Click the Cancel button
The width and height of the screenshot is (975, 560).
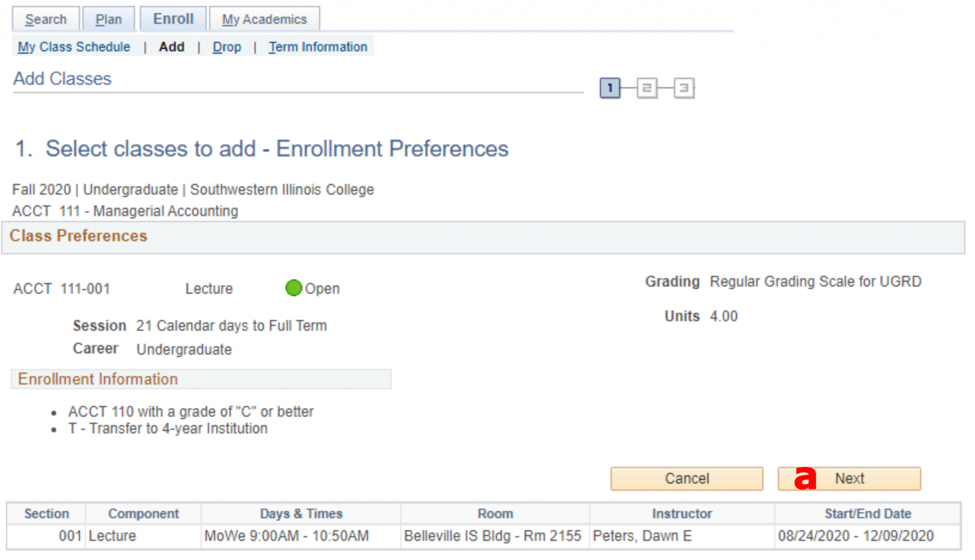[x=686, y=479]
